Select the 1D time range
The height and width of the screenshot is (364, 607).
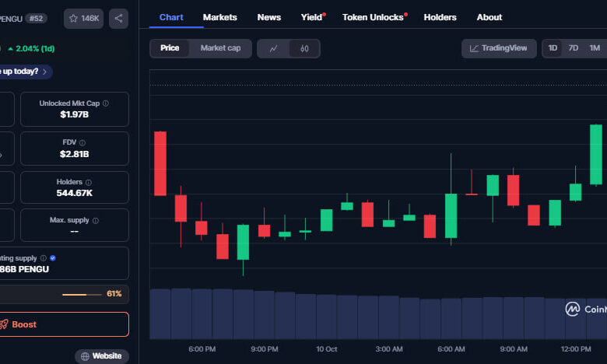(x=553, y=48)
